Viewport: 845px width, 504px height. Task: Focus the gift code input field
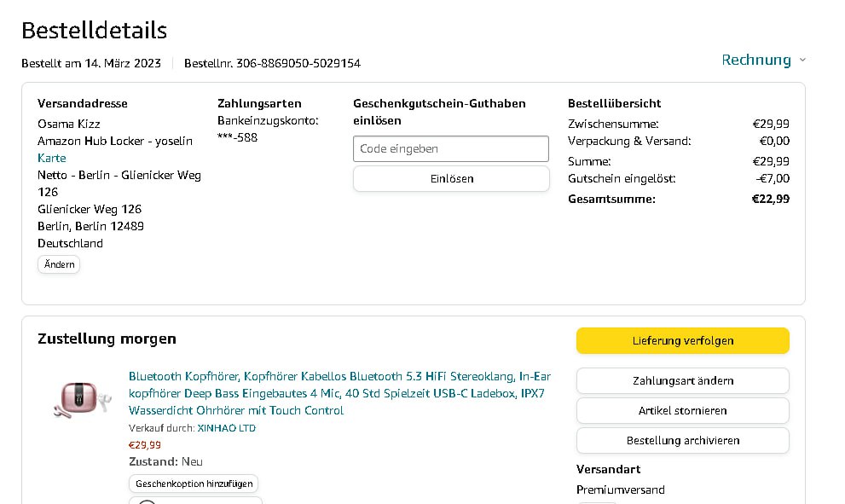[450, 148]
